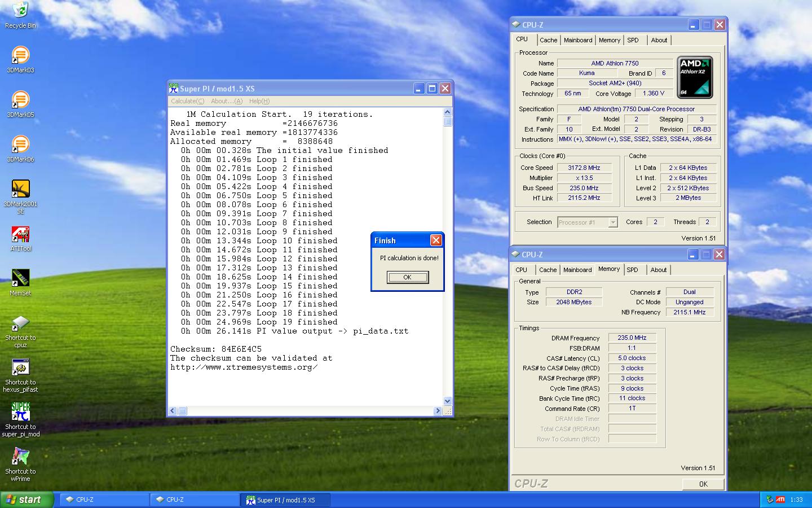Image resolution: width=812 pixels, height=508 pixels.
Task: Switch to first CPU-Z taskbar button
Action: coord(104,500)
